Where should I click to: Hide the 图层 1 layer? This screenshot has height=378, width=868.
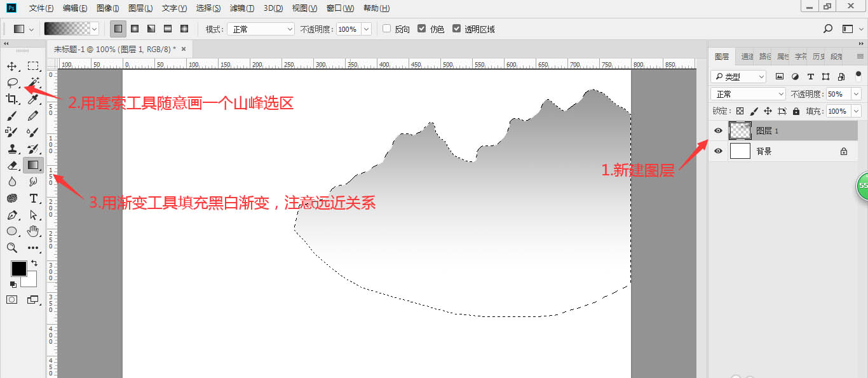point(717,130)
